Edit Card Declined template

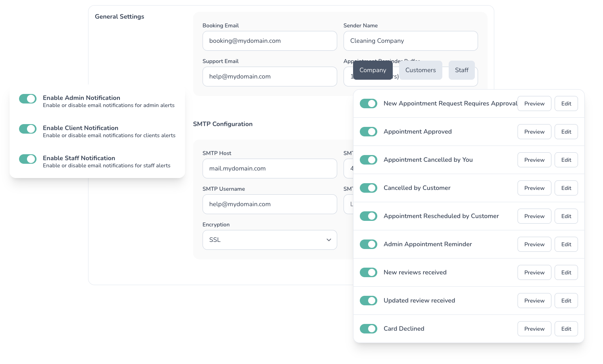click(x=566, y=329)
